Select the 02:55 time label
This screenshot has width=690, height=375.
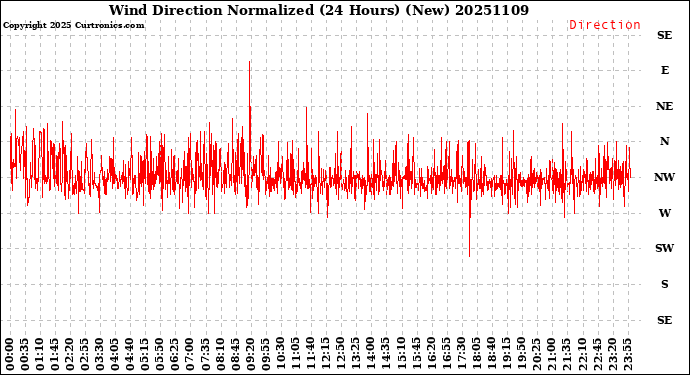[x=85, y=354]
